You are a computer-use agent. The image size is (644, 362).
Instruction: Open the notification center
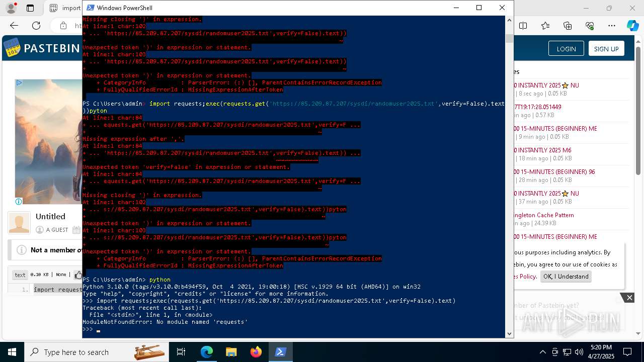[627, 352]
